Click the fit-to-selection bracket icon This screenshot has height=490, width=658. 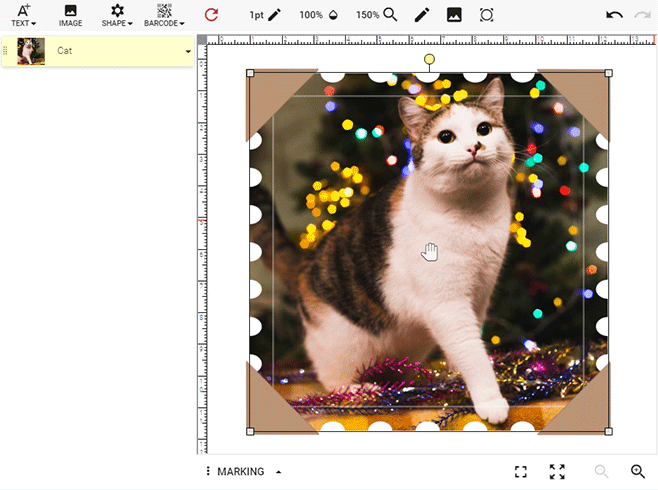[521, 472]
